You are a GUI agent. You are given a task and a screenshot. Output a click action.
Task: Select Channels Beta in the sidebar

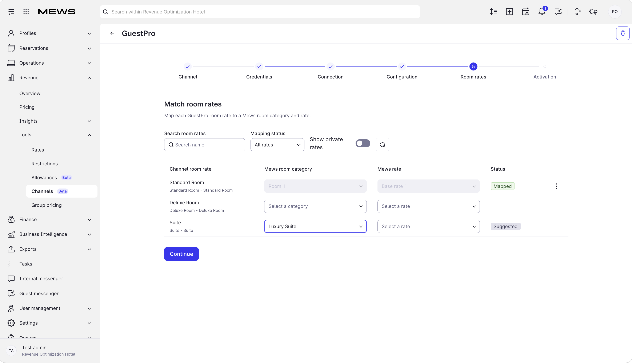61,191
